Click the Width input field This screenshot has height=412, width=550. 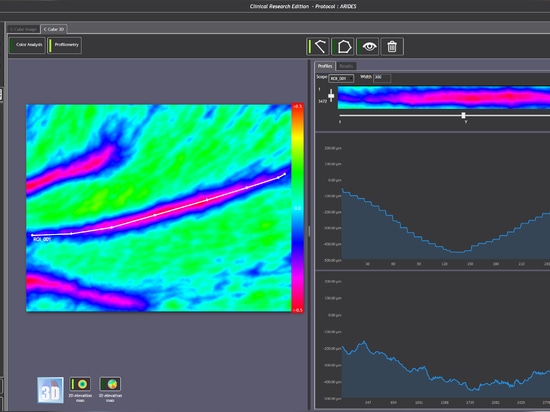[x=382, y=78]
